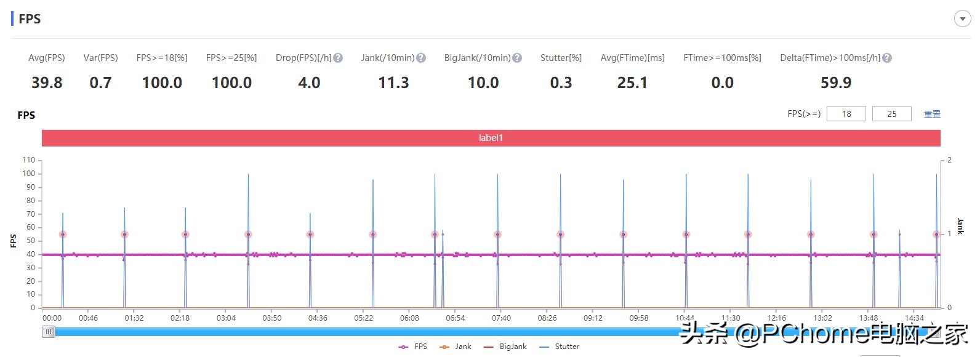Toggle the Jank series in the legend
This screenshot has height=357, width=980.
(x=456, y=347)
